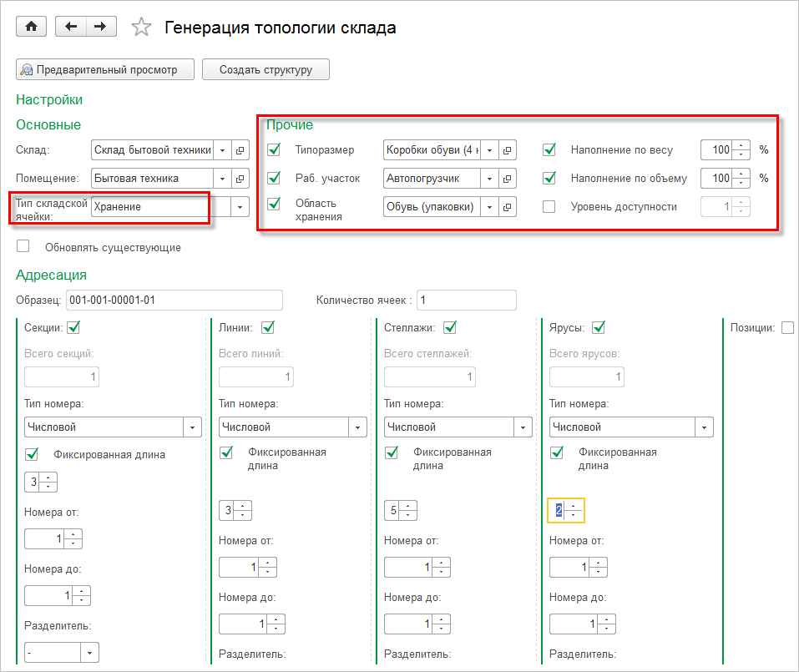Open the Склад dropdown list
This screenshot has width=799, height=672.
(222, 150)
